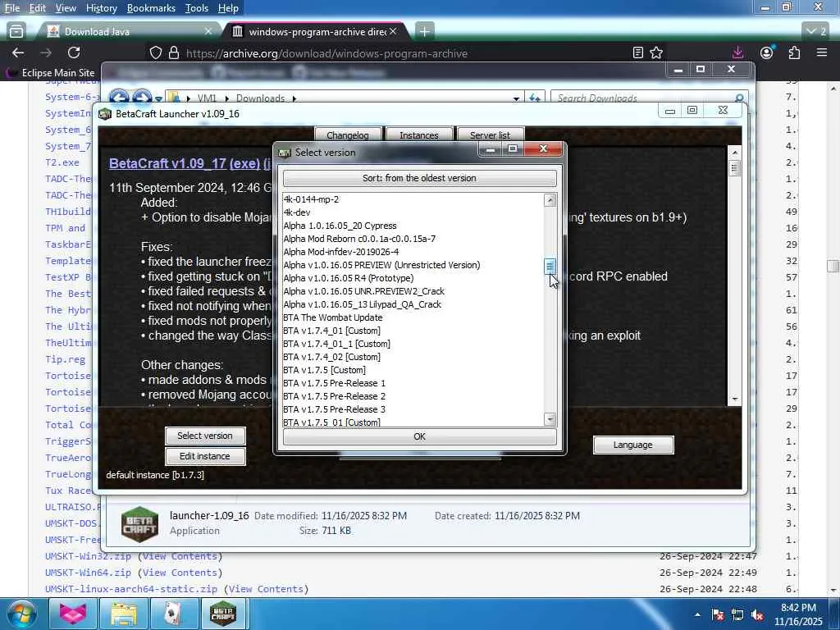Click the Select version button

(205, 436)
